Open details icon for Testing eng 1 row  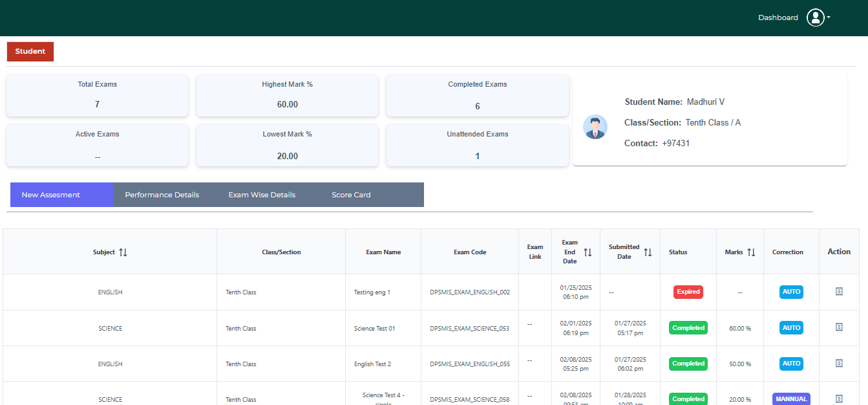coord(839,292)
